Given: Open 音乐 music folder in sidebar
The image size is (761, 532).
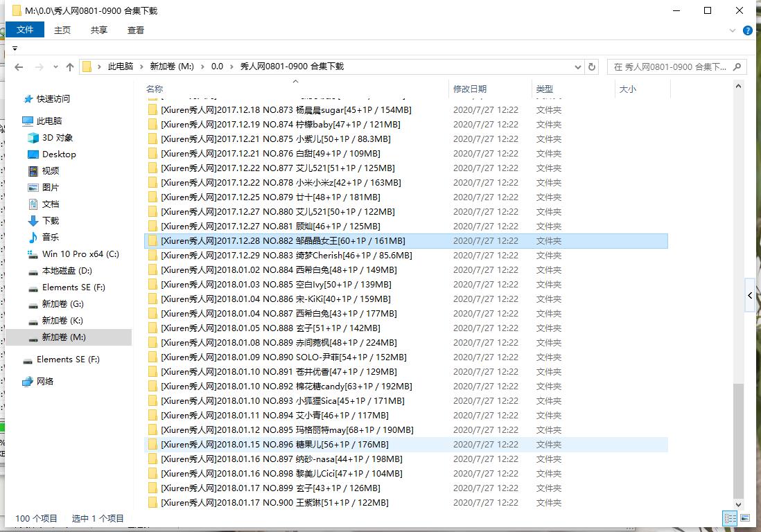Looking at the screenshot, I should coord(44,237).
